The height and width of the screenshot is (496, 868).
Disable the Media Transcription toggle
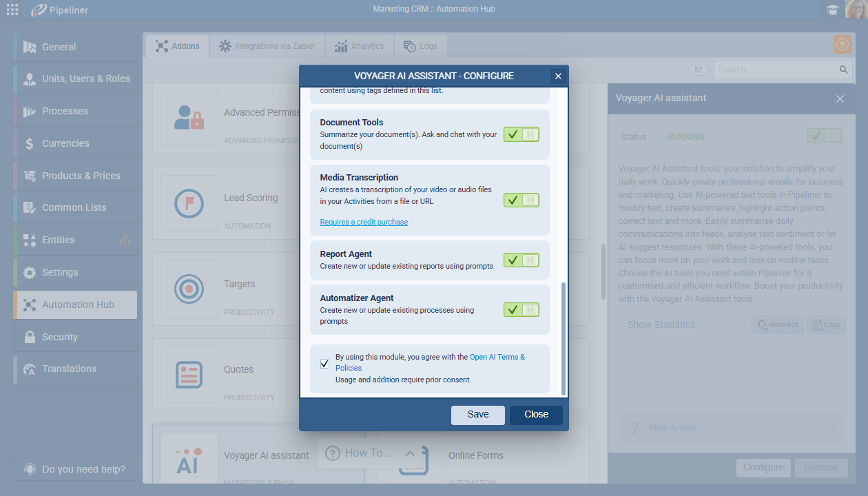coord(521,200)
